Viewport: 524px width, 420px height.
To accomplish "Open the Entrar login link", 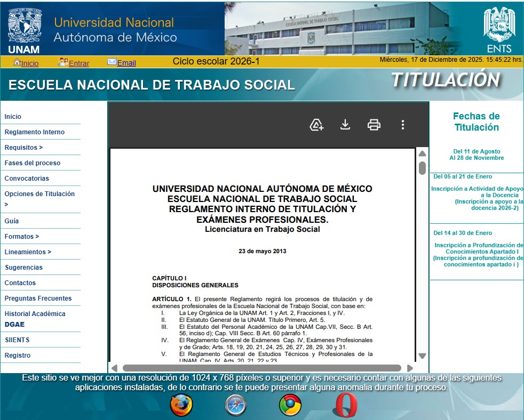I will pos(79,63).
